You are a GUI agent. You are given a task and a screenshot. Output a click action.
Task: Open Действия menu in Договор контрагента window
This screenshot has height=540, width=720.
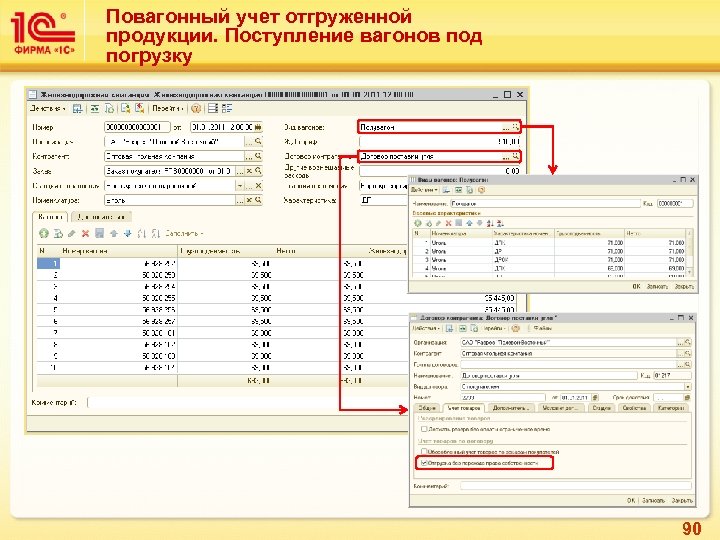(x=426, y=328)
